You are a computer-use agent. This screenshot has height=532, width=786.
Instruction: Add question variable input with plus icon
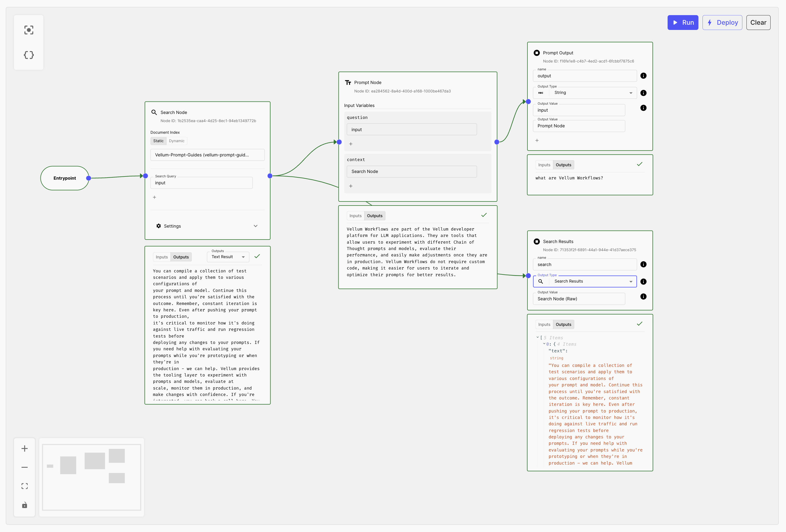[x=351, y=144]
